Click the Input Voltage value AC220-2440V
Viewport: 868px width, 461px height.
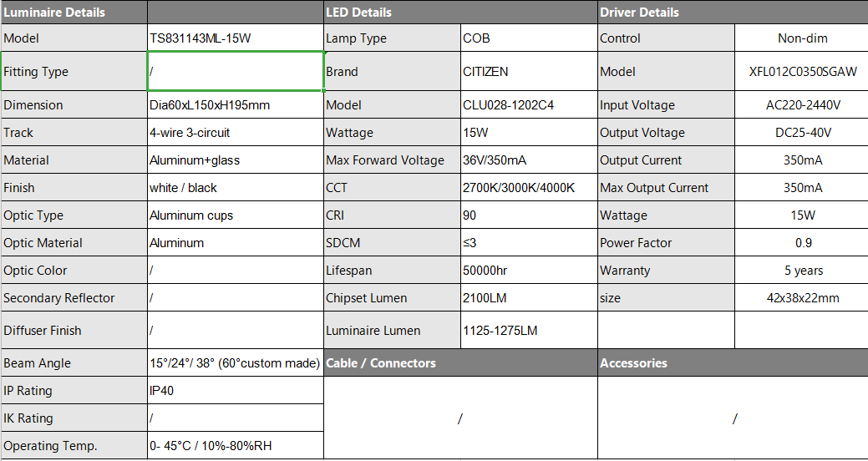(x=801, y=104)
